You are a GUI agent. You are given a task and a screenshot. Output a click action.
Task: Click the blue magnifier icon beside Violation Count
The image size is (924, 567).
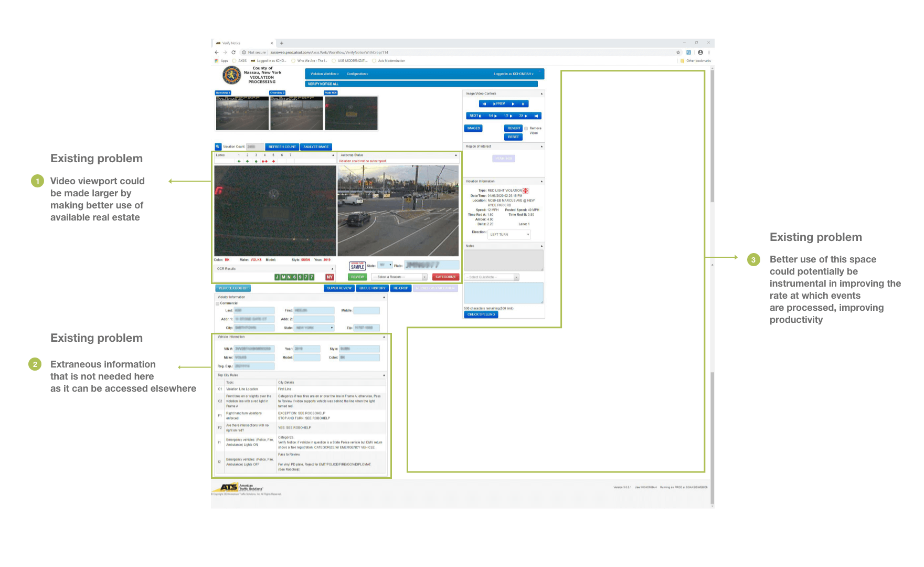[x=218, y=147]
